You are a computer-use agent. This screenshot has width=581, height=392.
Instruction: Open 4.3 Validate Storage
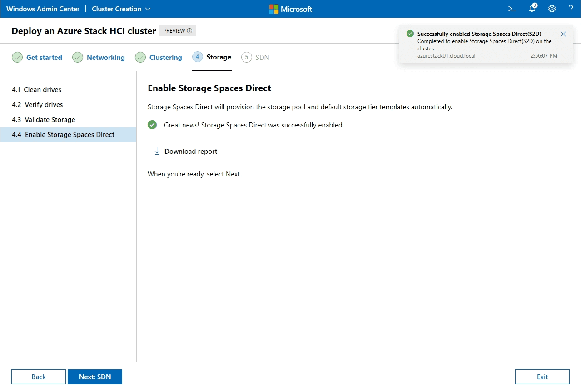[50, 120]
